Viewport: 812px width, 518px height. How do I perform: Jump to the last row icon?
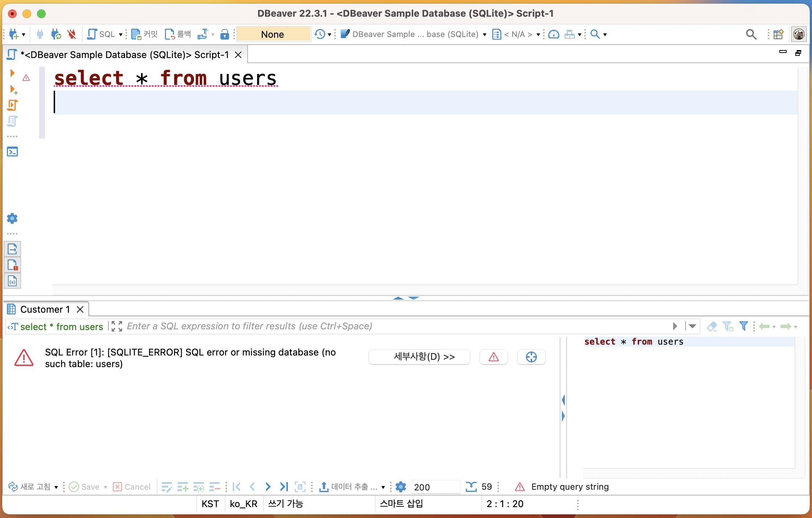tap(284, 487)
